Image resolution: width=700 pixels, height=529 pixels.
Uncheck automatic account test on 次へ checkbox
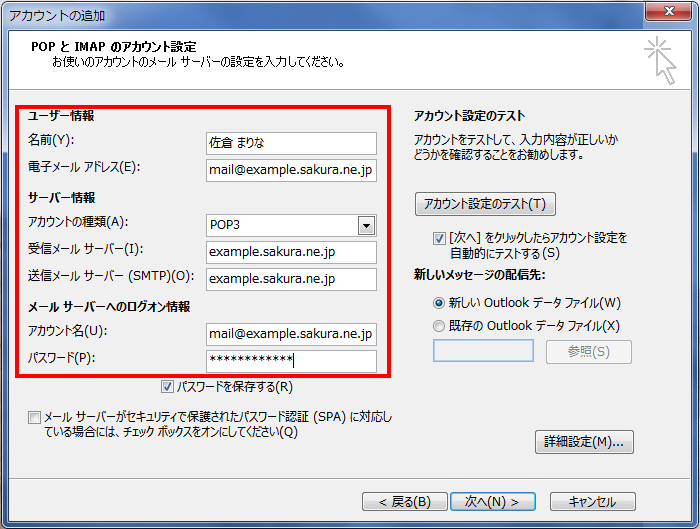pyautogui.click(x=439, y=239)
